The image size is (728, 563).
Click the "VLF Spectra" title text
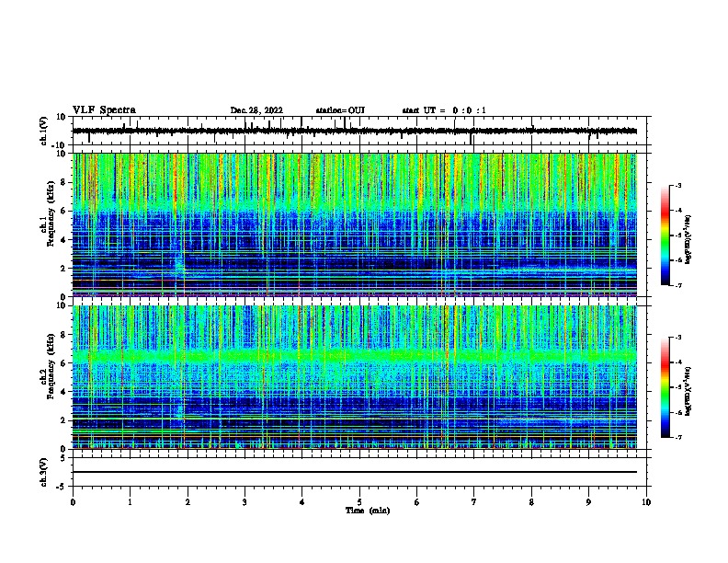point(105,109)
